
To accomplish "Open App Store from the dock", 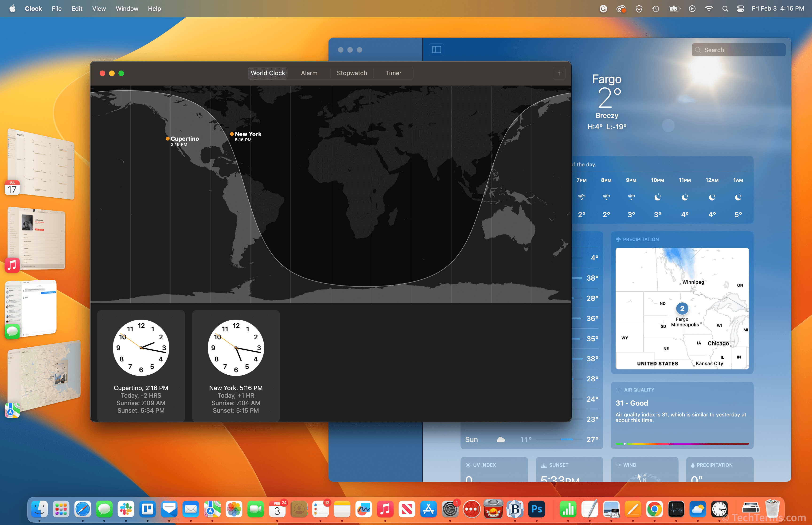I will point(429,509).
